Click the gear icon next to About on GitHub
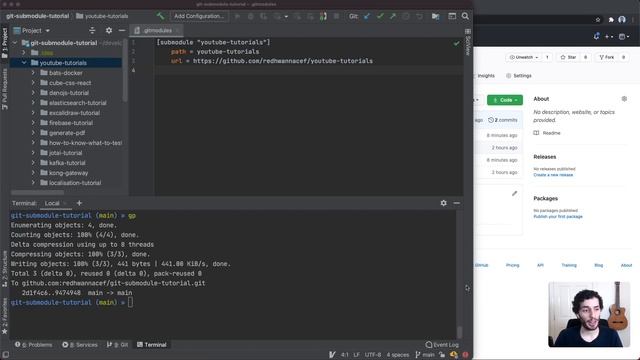This screenshot has height=360, width=640. tap(624, 99)
